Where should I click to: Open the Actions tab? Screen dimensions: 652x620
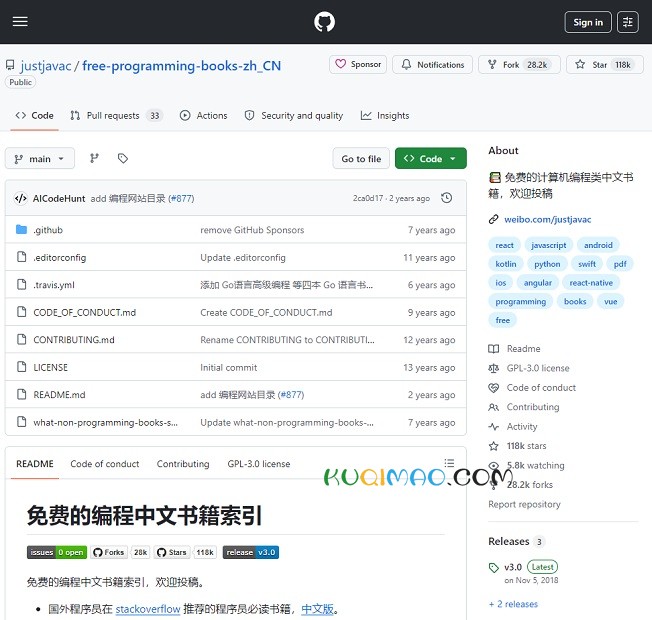click(203, 116)
